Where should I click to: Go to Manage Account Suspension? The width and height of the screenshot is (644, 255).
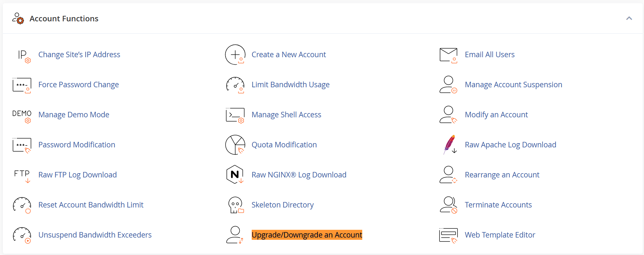pyautogui.click(x=513, y=85)
